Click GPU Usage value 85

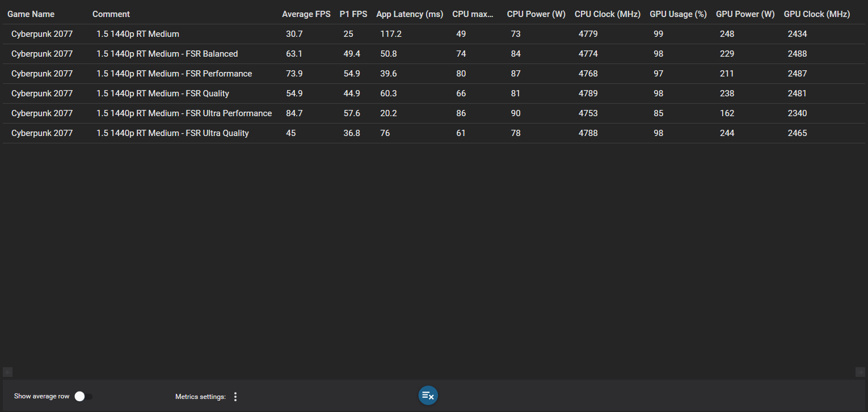[x=659, y=113]
